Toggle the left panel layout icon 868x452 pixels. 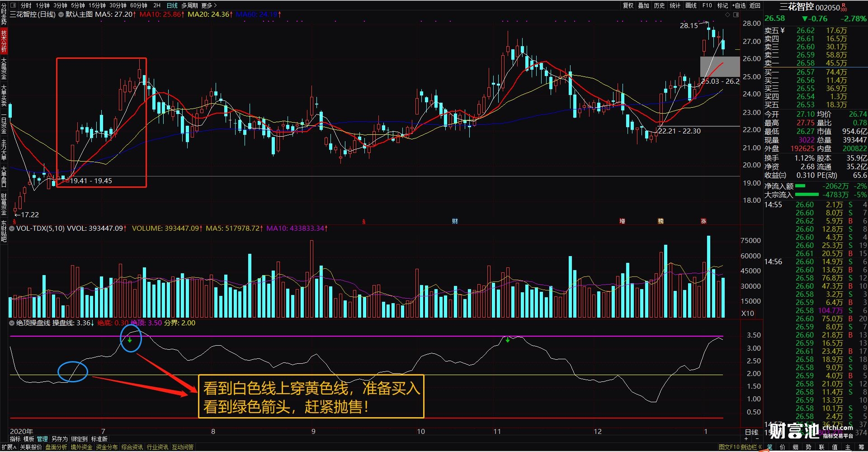(13, 5)
